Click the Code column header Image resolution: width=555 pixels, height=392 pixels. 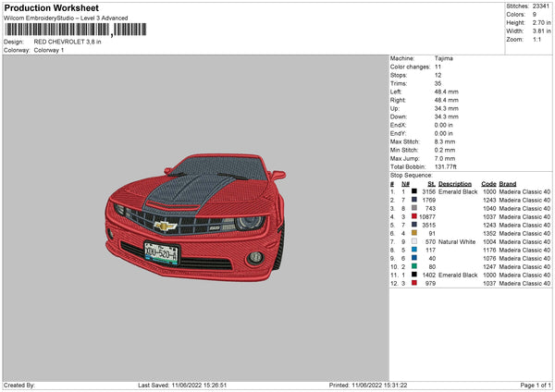488,183
